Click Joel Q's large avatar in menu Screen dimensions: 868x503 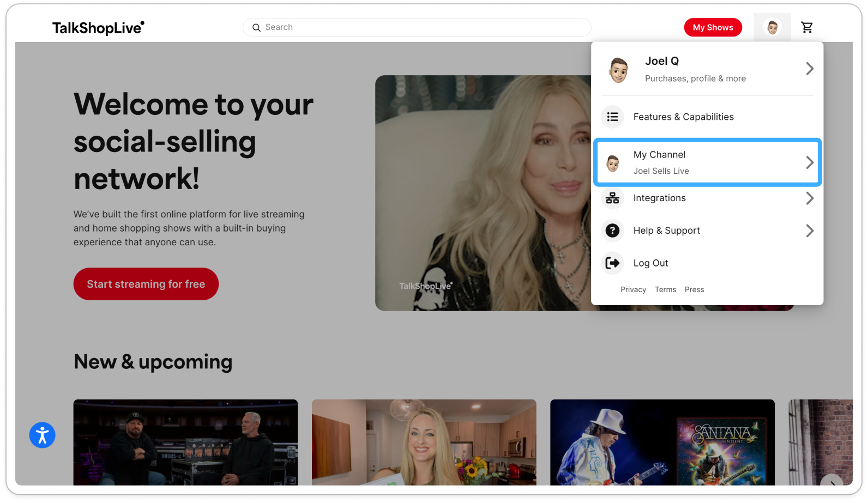pyautogui.click(x=618, y=69)
